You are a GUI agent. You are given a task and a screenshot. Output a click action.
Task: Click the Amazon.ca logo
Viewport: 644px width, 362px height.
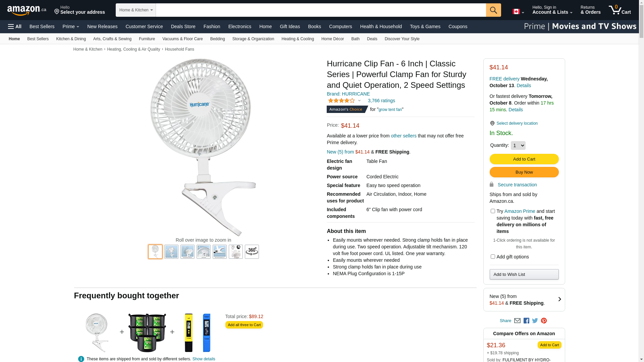27,10
